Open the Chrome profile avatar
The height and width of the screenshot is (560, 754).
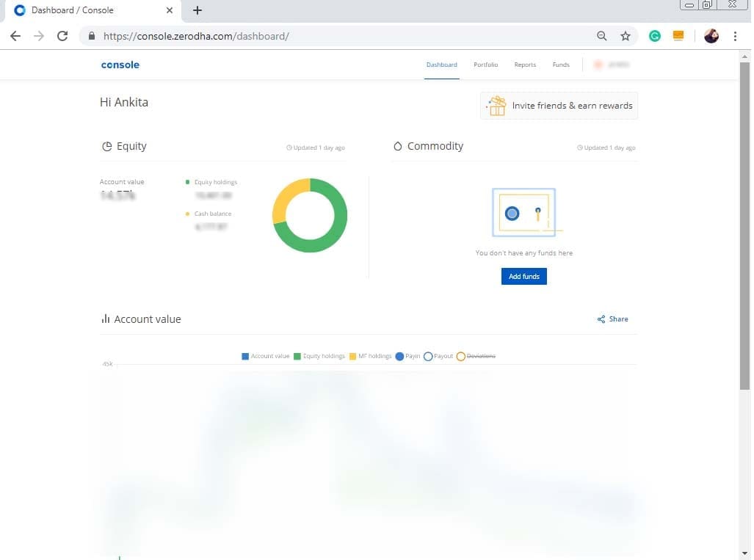pyautogui.click(x=711, y=36)
